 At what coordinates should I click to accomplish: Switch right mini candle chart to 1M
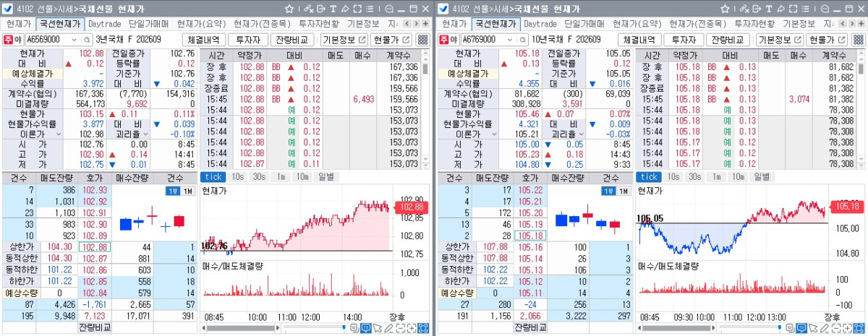(624, 191)
